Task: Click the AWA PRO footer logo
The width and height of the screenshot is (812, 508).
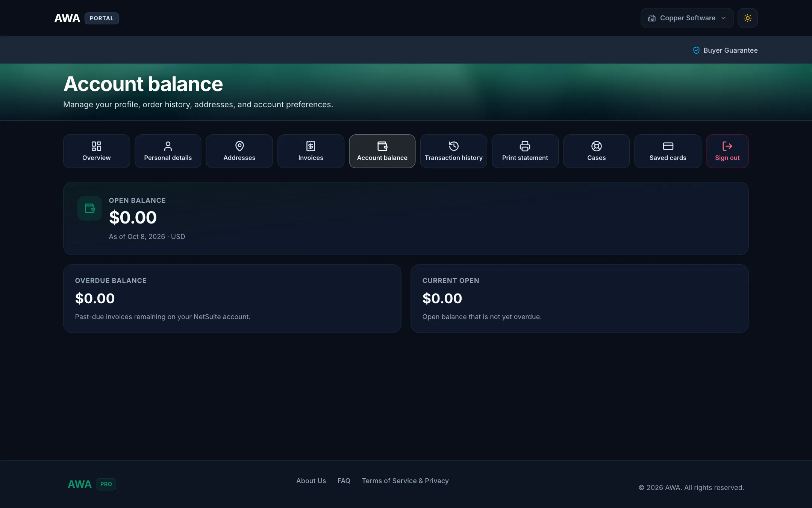Action: coord(92,484)
